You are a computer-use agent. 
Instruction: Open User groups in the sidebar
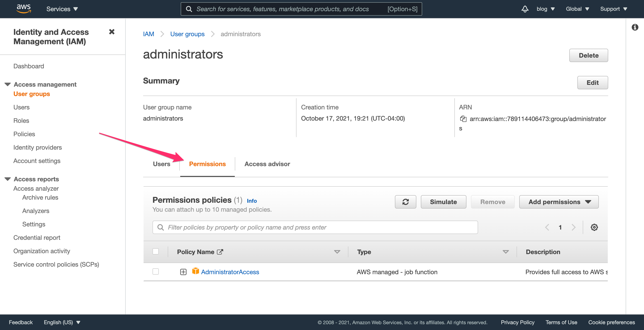32,94
